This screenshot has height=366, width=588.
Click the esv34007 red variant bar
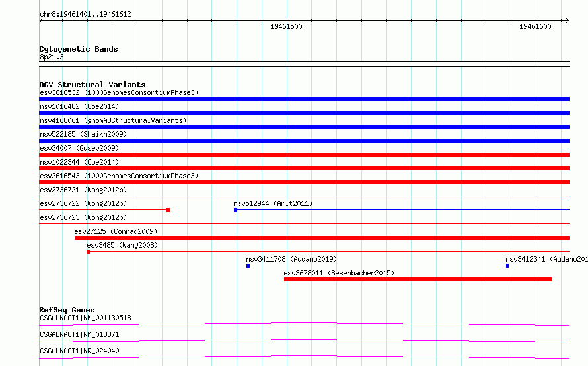click(304, 155)
